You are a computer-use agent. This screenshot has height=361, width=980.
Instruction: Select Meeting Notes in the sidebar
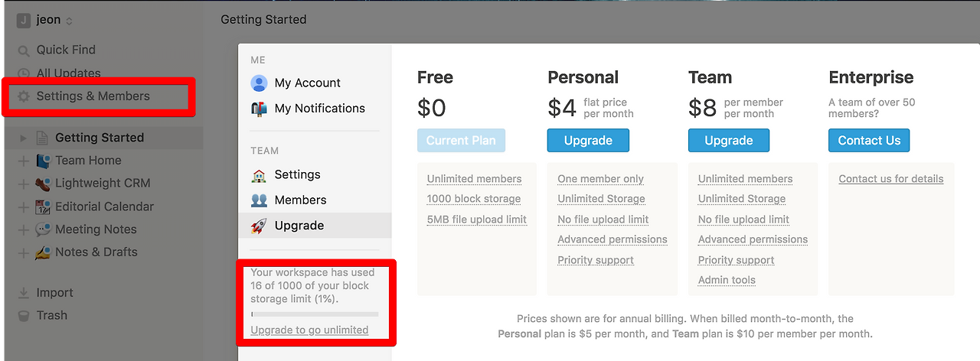[96, 229]
